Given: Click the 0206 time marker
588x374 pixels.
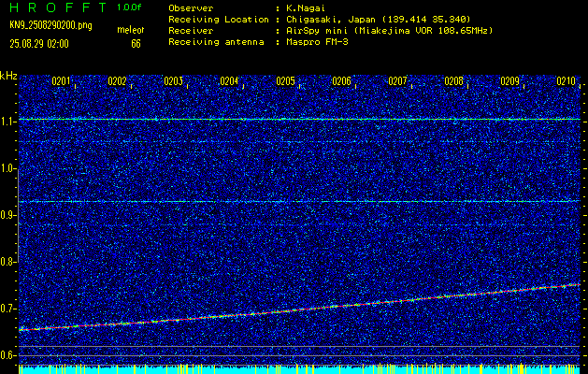Looking at the screenshot, I should pyautogui.click(x=341, y=81).
